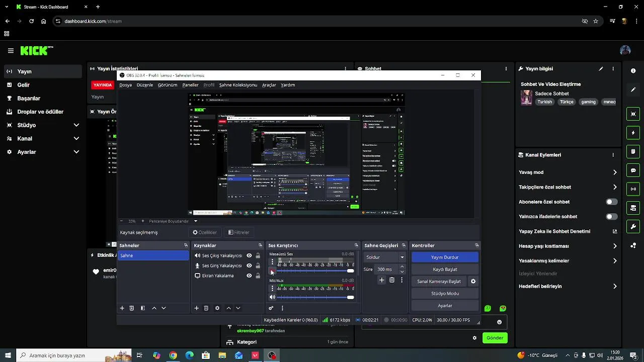644x362 pixels.
Task: Open source properties gear in Kaynaklar toolbar
Action: 217,308
